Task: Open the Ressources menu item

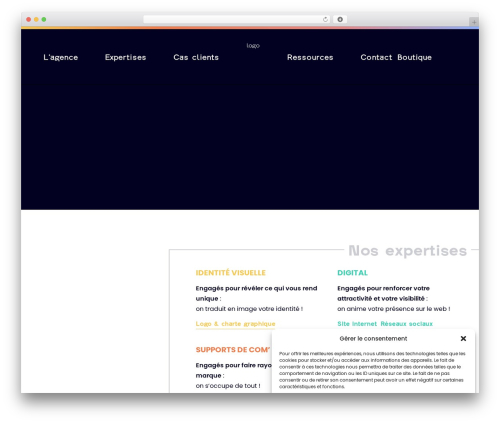Action: pyautogui.click(x=310, y=57)
